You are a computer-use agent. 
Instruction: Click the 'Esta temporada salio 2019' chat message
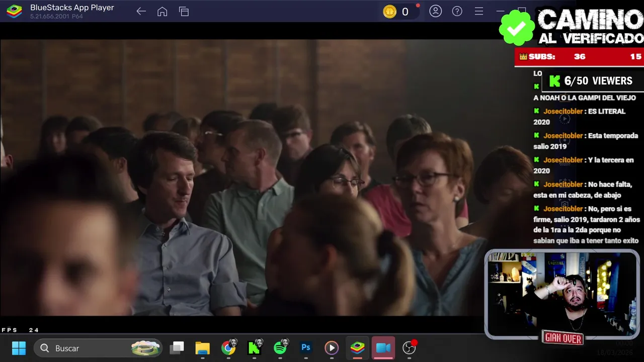[586, 141]
